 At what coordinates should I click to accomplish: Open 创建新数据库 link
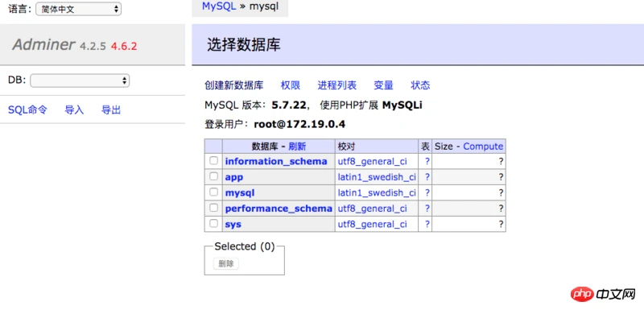click(x=233, y=85)
